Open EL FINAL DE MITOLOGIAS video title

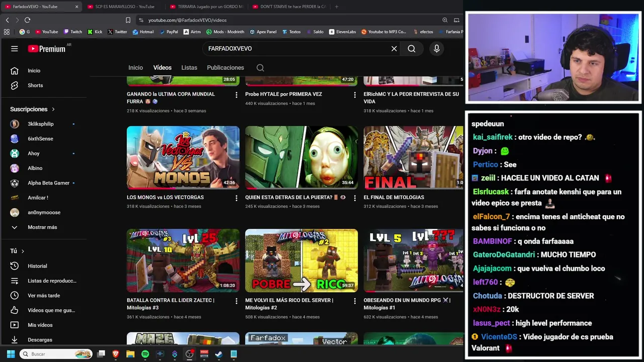click(x=394, y=198)
